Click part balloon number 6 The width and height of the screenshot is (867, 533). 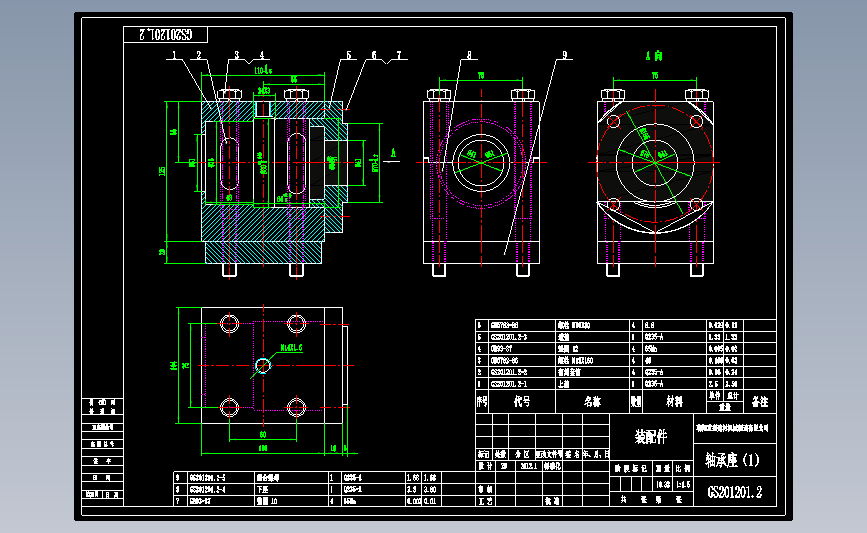(x=374, y=55)
